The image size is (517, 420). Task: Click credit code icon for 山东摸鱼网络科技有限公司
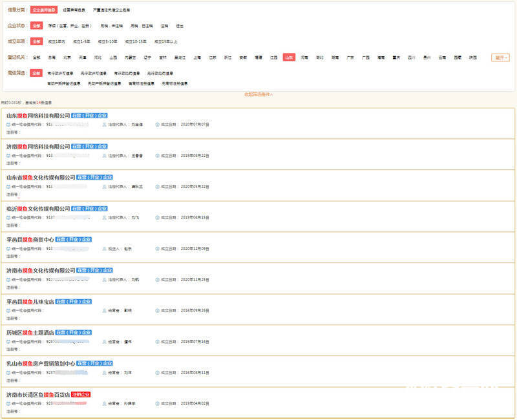[x=8, y=124]
